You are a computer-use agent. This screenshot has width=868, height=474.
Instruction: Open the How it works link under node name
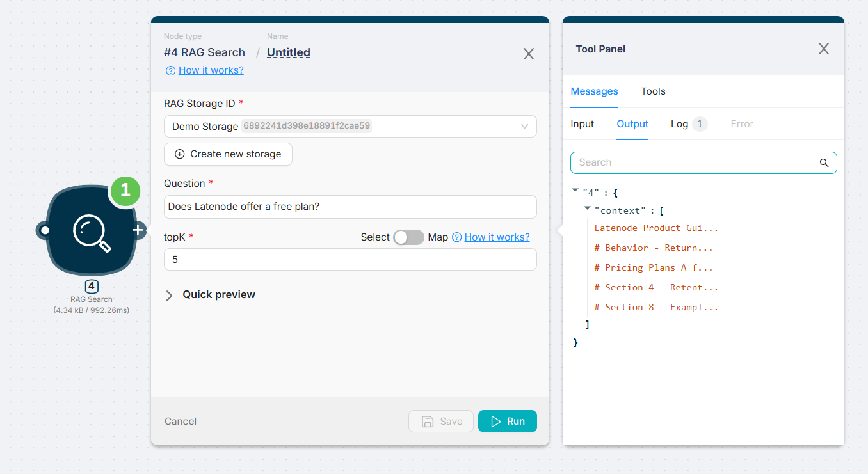tap(211, 70)
